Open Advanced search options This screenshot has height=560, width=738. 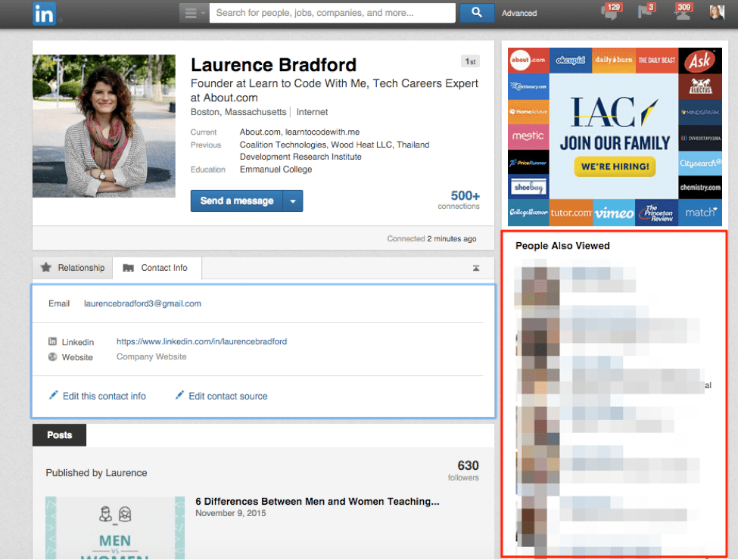point(519,13)
